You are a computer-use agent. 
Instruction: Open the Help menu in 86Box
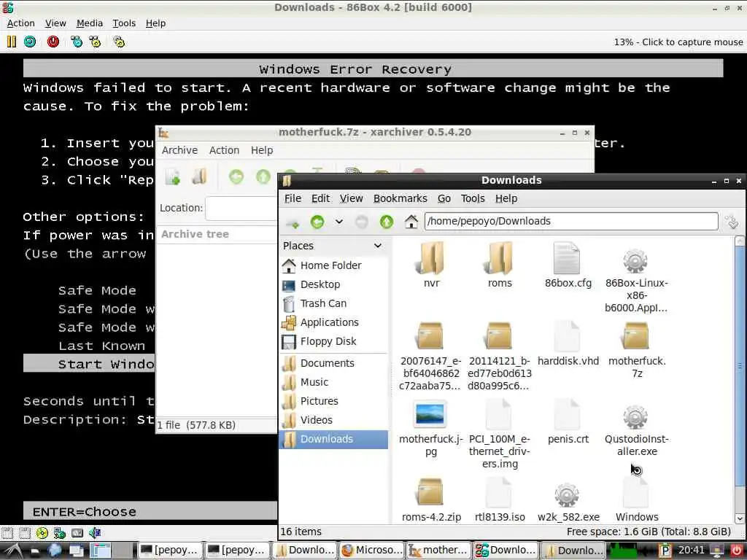click(x=156, y=23)
